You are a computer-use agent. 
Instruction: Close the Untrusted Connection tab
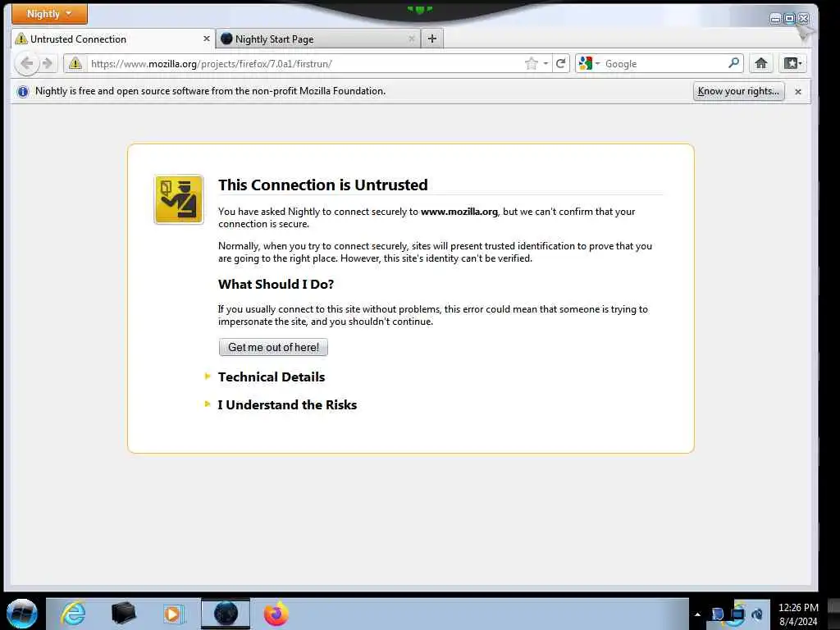pyautogui.click(x=206, y=39)
